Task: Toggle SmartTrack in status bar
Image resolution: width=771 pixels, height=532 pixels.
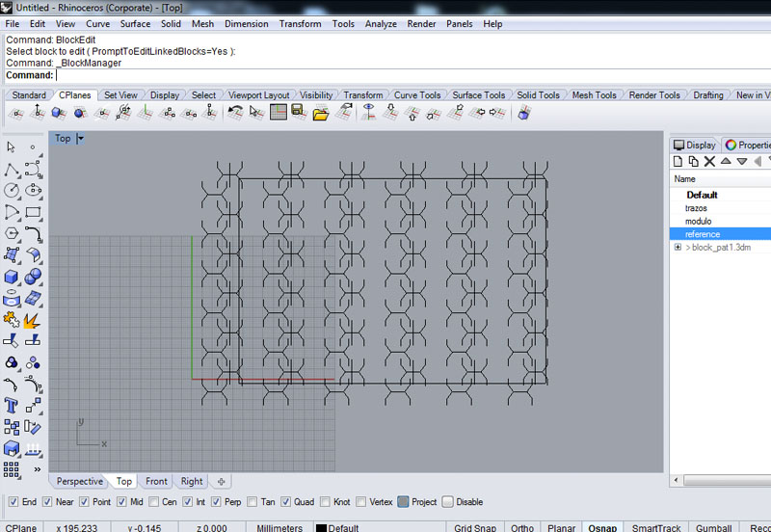Action: (656, 527)
